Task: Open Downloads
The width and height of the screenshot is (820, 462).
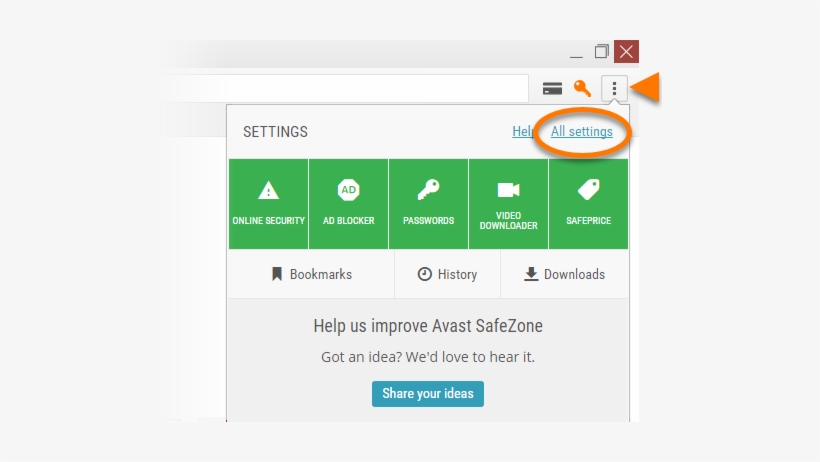Action: (564, 274)
